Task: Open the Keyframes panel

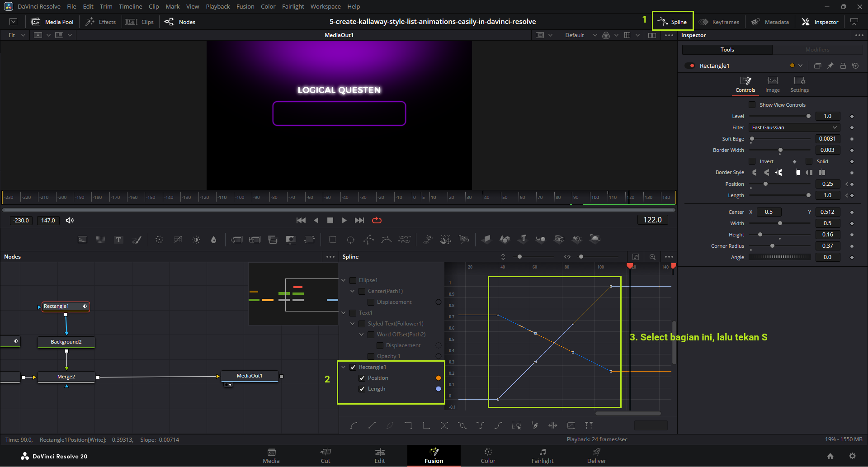Action: [x=719, y=22]
